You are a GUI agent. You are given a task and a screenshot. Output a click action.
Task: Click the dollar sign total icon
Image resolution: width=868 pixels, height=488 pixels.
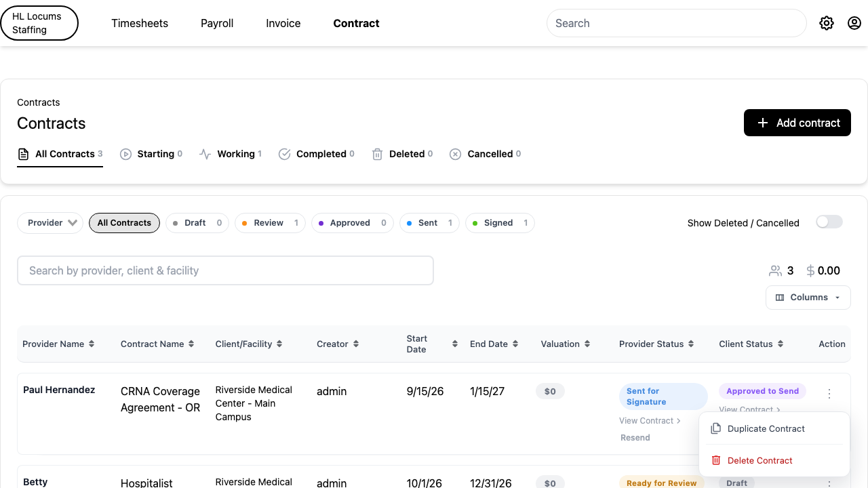pyautogui.click(x=810, y=270)
